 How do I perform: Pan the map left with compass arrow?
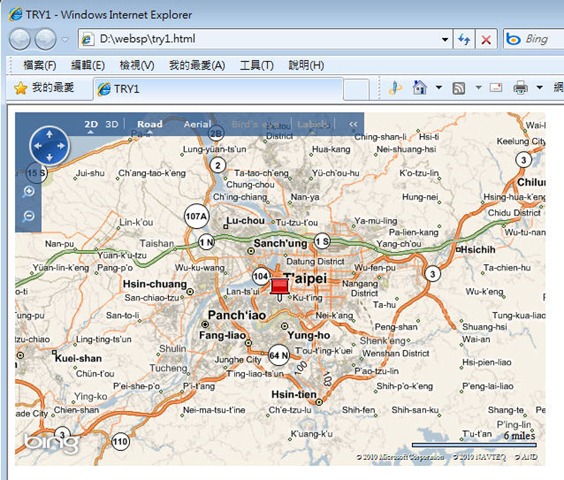pyautogui.click(x=37, y=146)
